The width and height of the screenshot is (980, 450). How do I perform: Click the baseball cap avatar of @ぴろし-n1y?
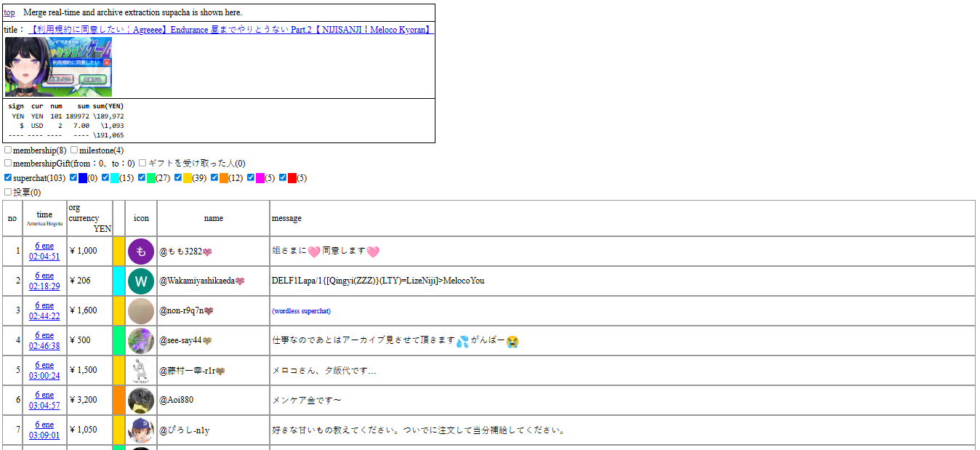coord(141,430)
